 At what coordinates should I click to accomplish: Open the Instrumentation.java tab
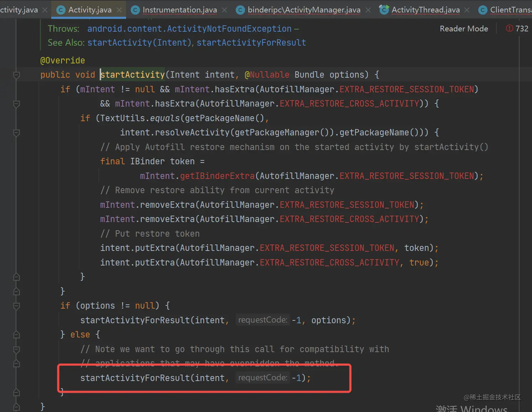point(180,10)
